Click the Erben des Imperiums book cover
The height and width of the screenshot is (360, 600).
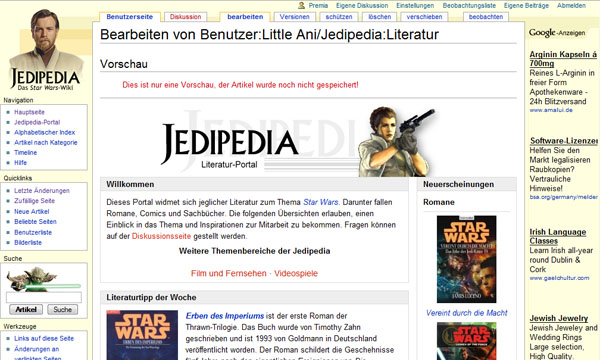point(142,335)
